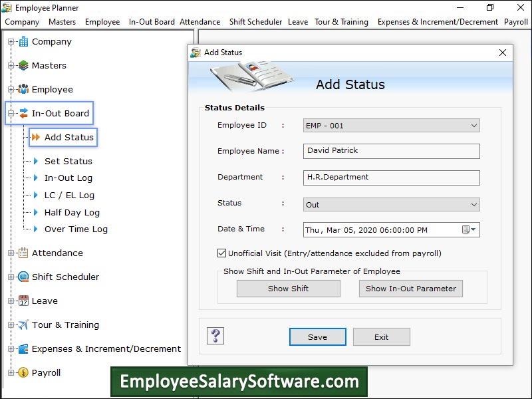Click the Shift Scheduler clock icon
532x399 pixels.
pos(23,277)
